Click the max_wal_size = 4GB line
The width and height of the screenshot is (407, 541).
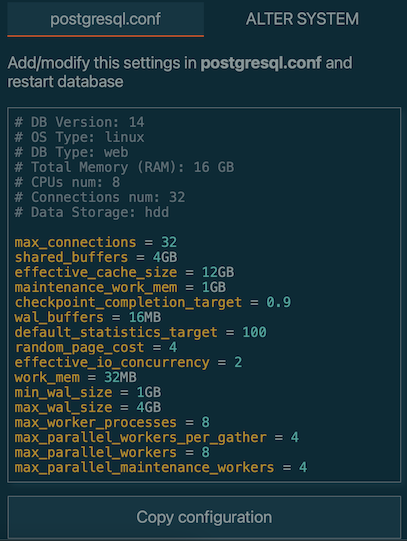88,407
